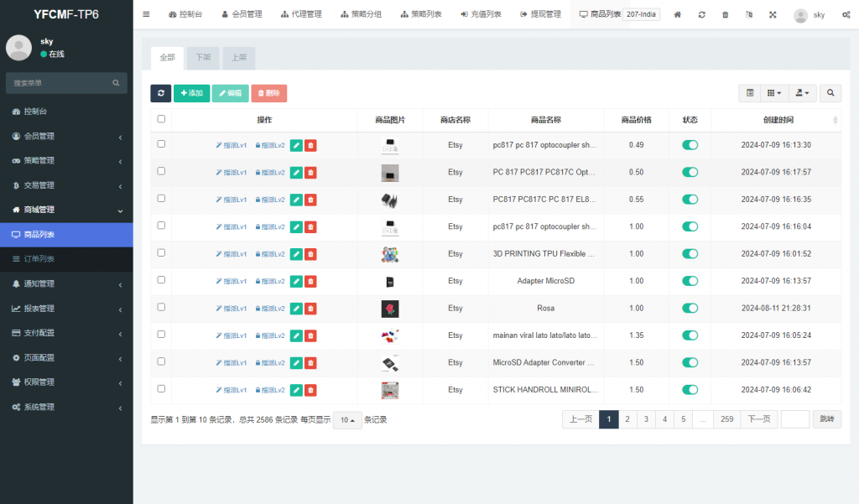Click the dark refresh button above the table
859x504 pixels.
pyautogui.click(x=161, y=93)
